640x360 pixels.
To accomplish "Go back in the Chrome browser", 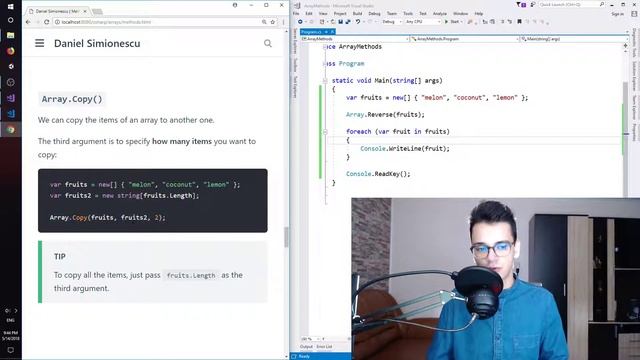I will coord(28,22).
